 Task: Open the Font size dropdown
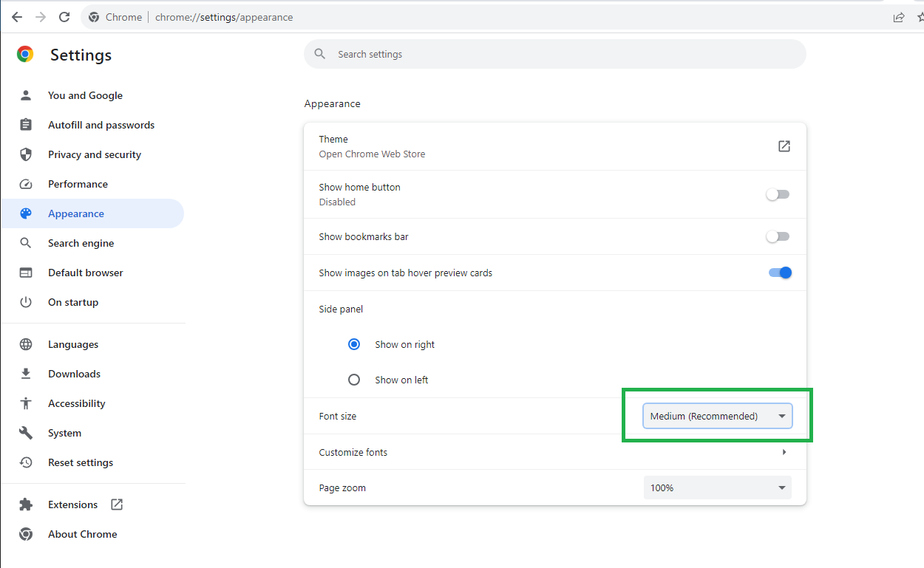(x=716, y=415)
